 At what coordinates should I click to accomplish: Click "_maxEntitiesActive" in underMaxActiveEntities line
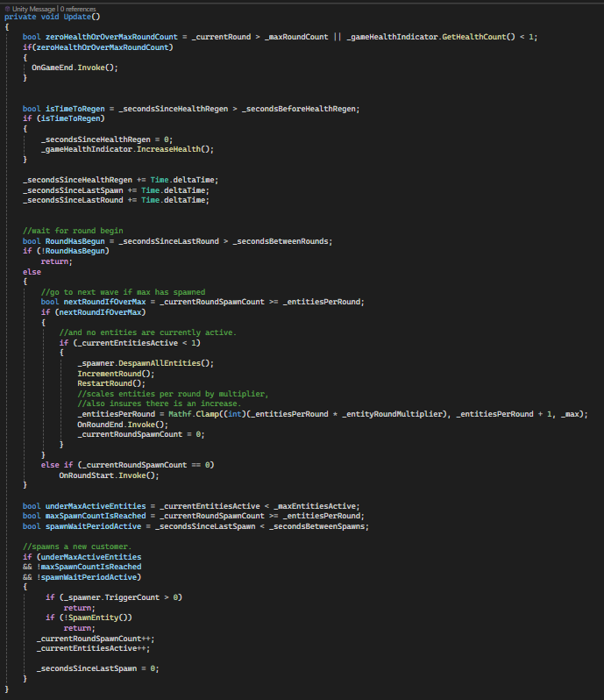point(315,506)
